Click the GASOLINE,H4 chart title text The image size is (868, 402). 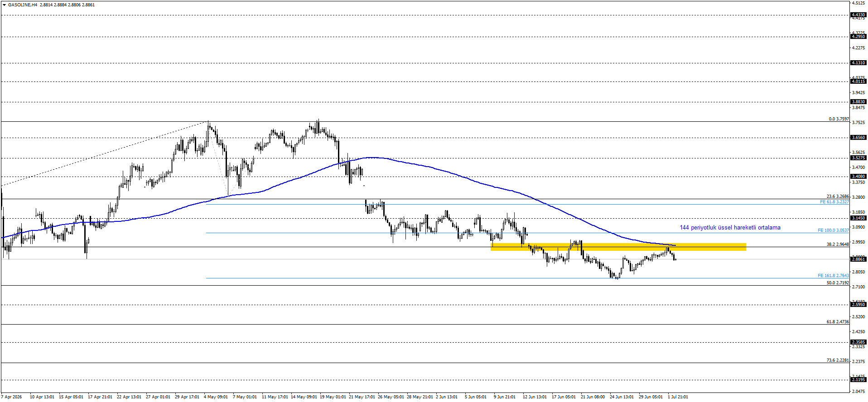click(x=23, y=5)
